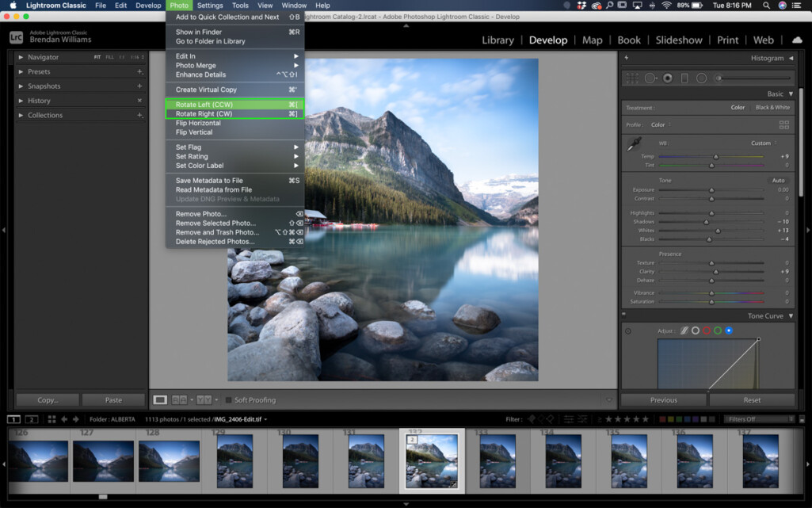The height and width of the screenshot is (508, 812).
Task: Open the Profile browser grid icon
Action: click(x=783, y=124)
